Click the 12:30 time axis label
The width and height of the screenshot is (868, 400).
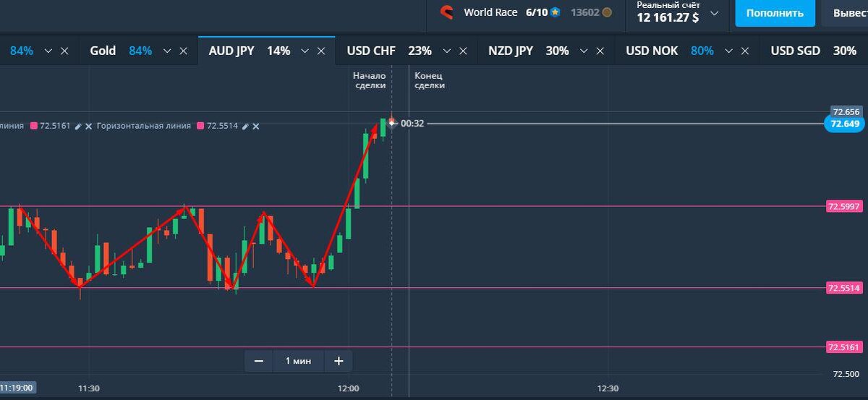coord(608,388)
